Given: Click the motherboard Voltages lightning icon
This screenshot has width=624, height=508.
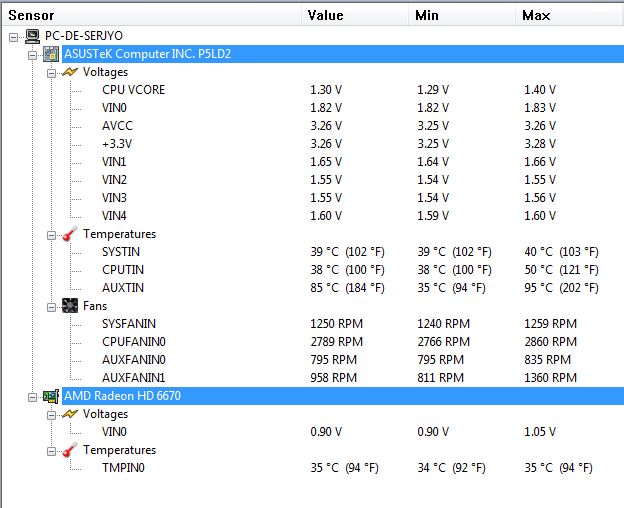Looking at the screenshot, I should coord(70,72).
